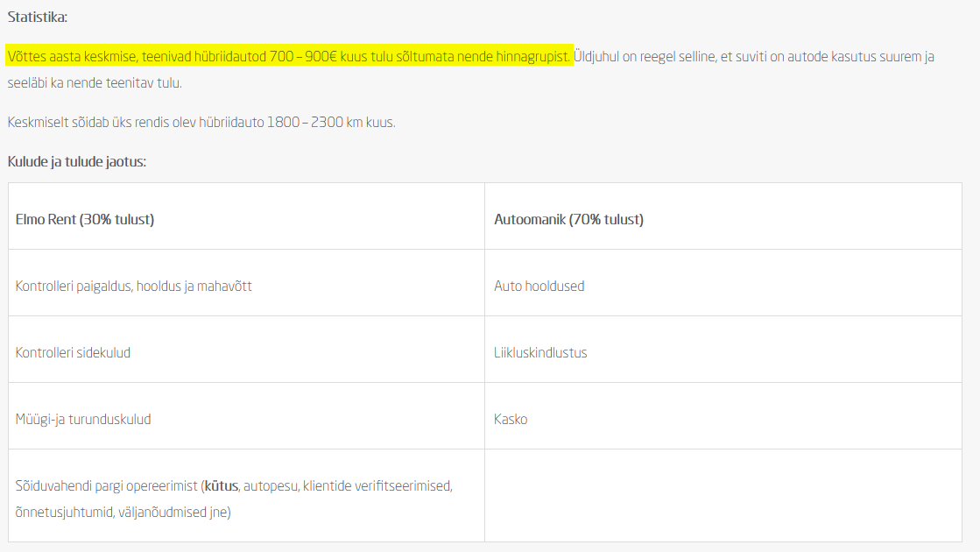This screenshot has width=980, height=552.
Task: Click the "Auto hooldused" table cell
Action: tap(539, 286)
